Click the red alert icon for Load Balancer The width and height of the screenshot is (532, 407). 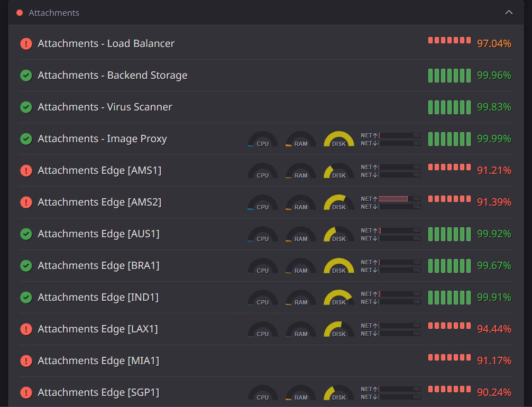(x=26, y=44)
